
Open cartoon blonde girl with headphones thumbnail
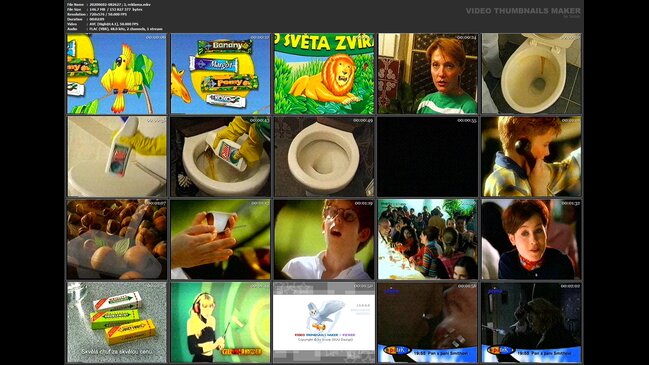(220, 322)
